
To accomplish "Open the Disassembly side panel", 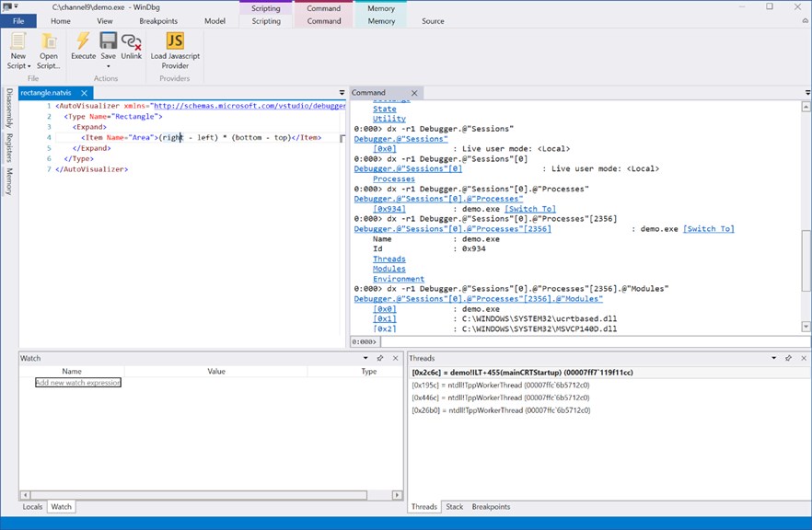I will [x=9, y=108].
